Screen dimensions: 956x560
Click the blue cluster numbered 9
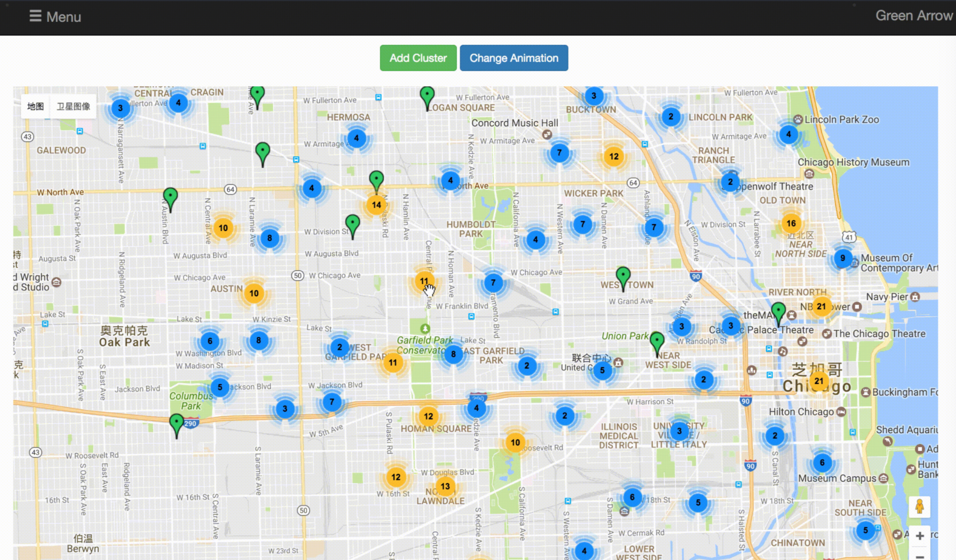[x=842, y=258]
